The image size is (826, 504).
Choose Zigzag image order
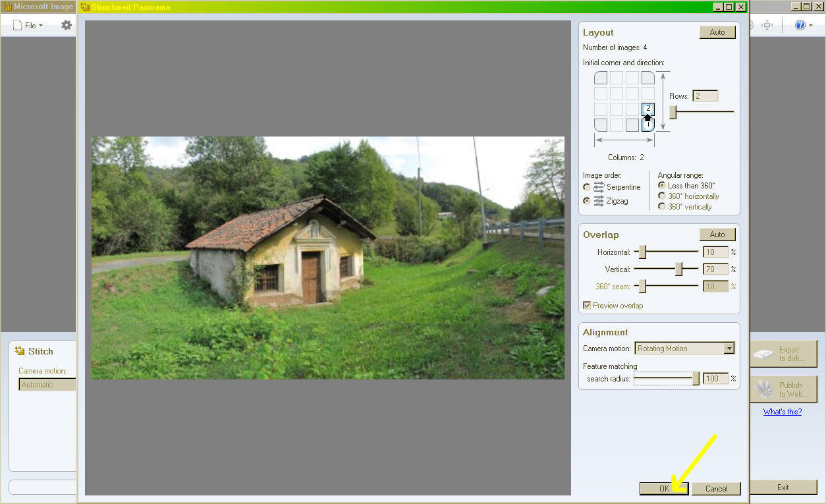pyautogui.click(x=587, y=201)
